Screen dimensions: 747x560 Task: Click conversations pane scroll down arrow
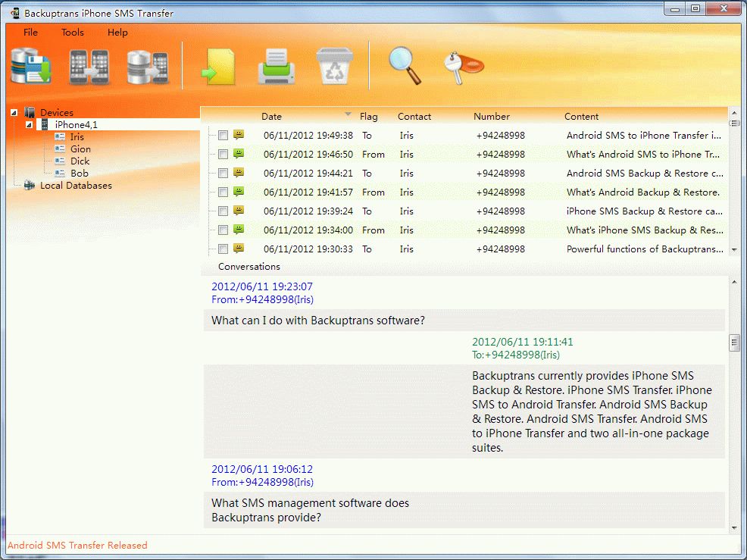[x=734, y=527]
